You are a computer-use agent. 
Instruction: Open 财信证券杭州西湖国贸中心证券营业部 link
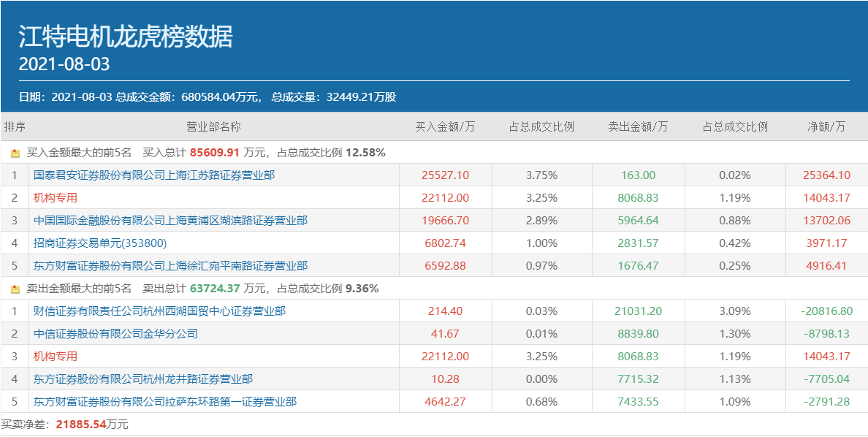tap(159, 311)
